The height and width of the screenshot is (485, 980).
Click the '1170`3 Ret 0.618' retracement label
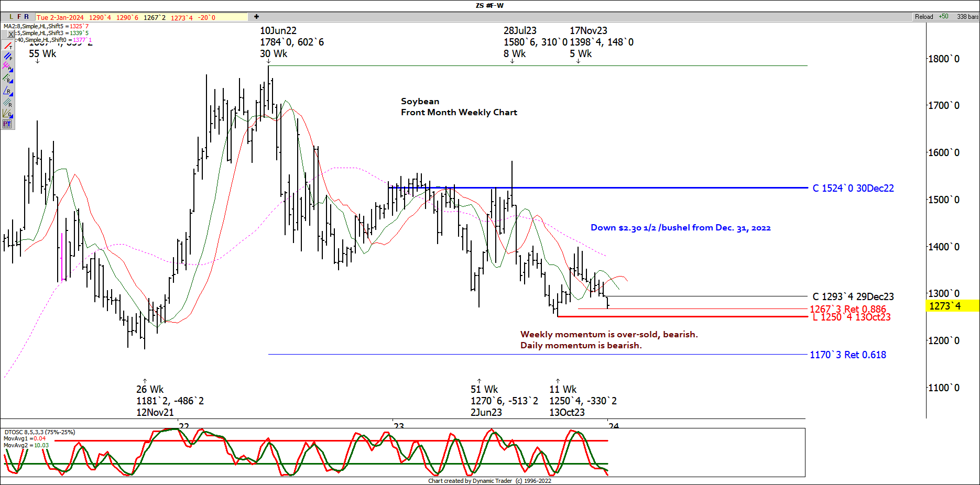tap(848, 355)
